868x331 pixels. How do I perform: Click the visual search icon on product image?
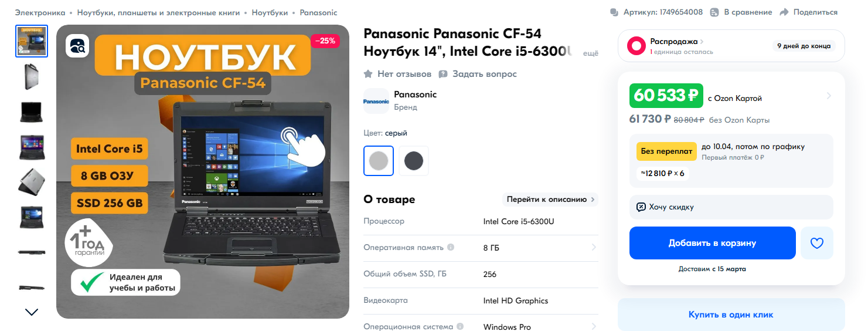point(77,46)
